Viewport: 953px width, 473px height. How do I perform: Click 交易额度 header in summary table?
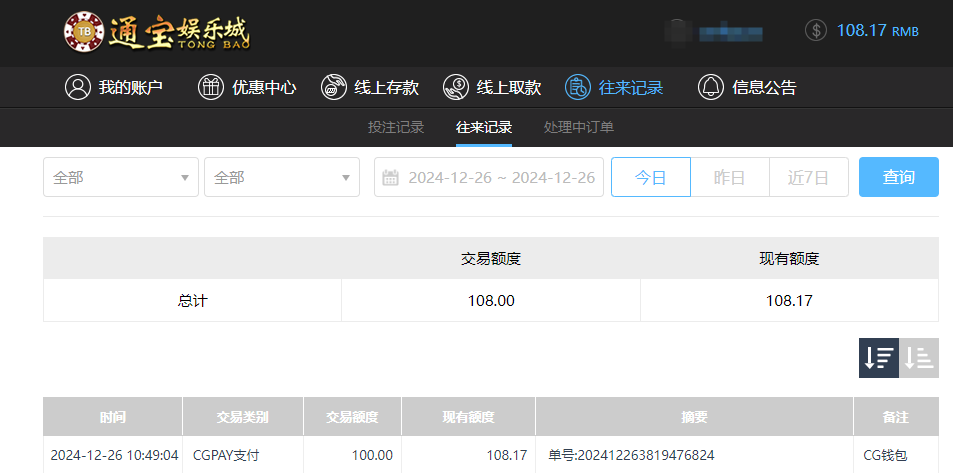click(x=491, y=259)
